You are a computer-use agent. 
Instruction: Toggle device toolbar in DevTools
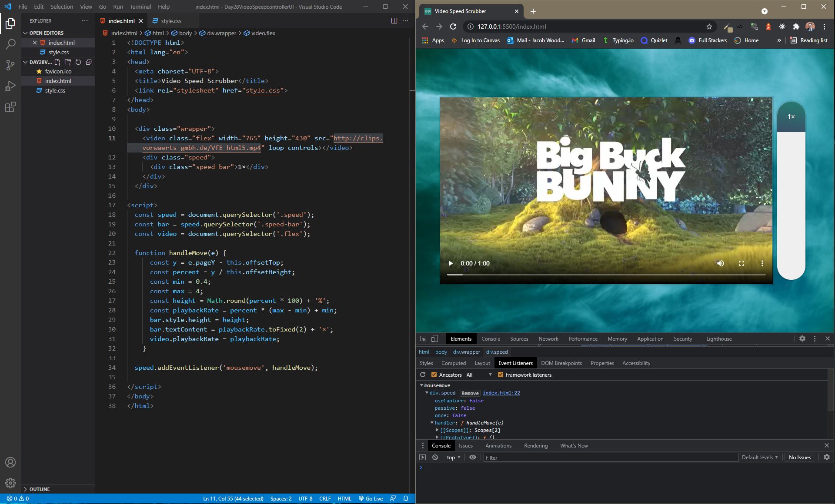point(434,339)
